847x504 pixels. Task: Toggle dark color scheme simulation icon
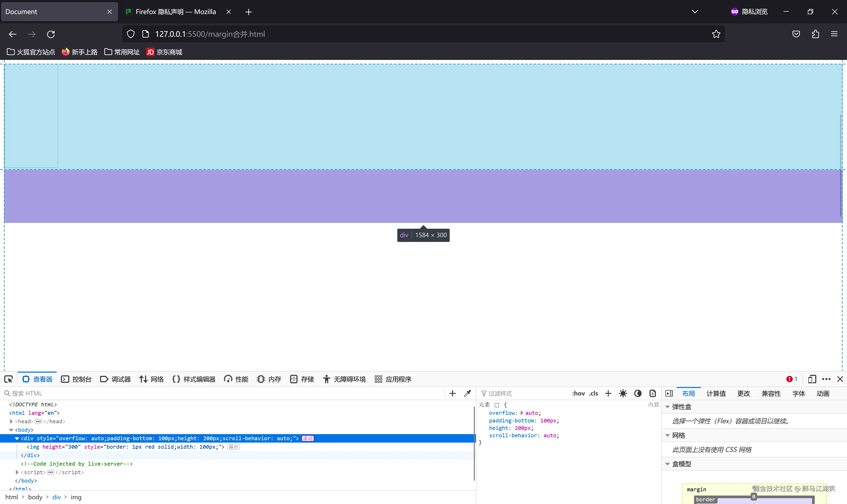[638, 393]
